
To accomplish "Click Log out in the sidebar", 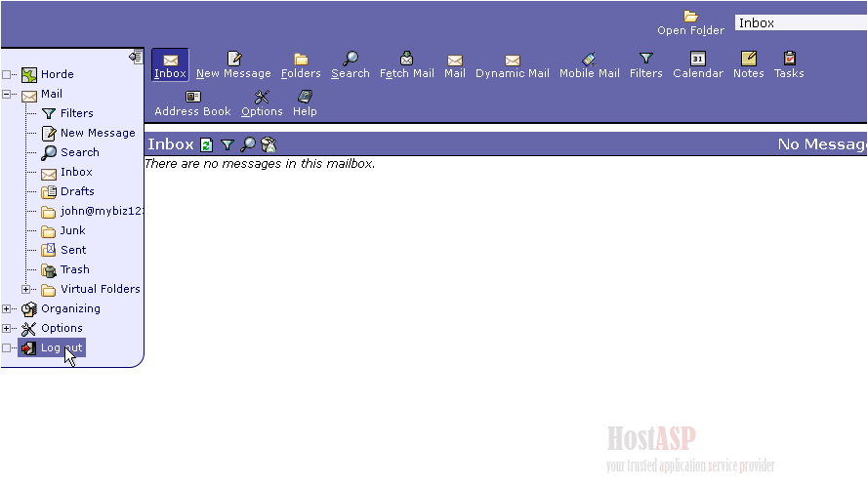I will coord(61,347).
